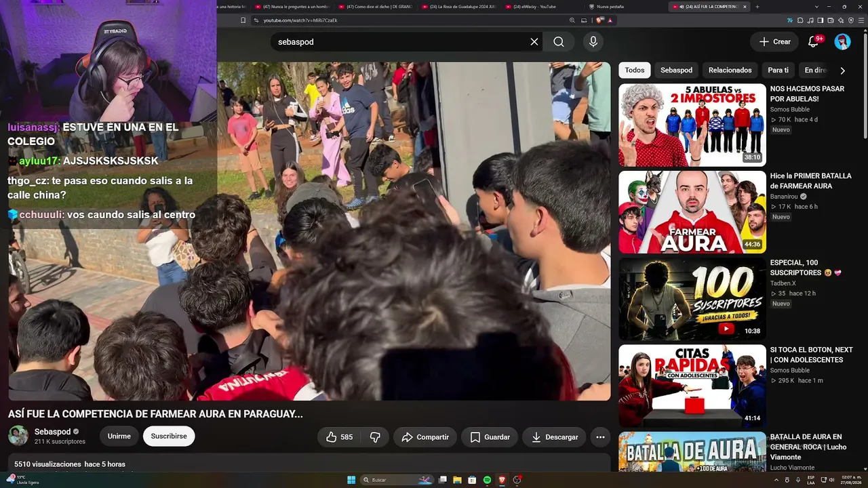Show hidden system tray icons chevron

776,480
